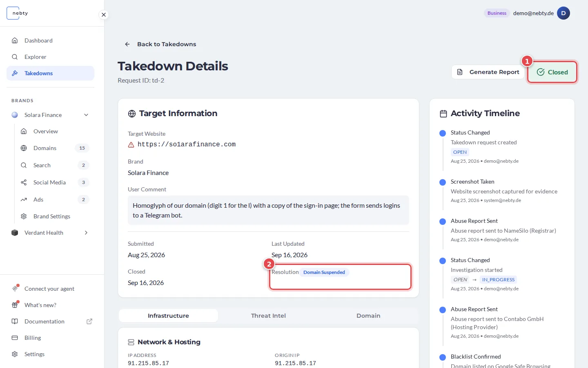Click the Generate Report button

(488, 72)
